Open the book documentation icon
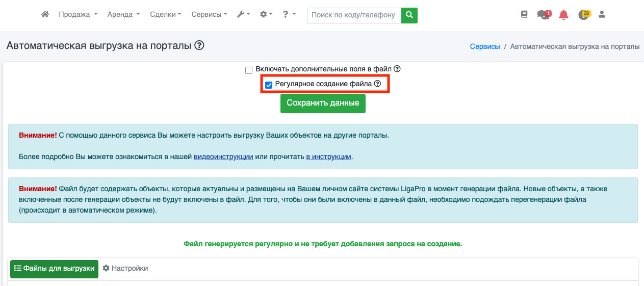644x286 pixels. [x=524, y=15]
